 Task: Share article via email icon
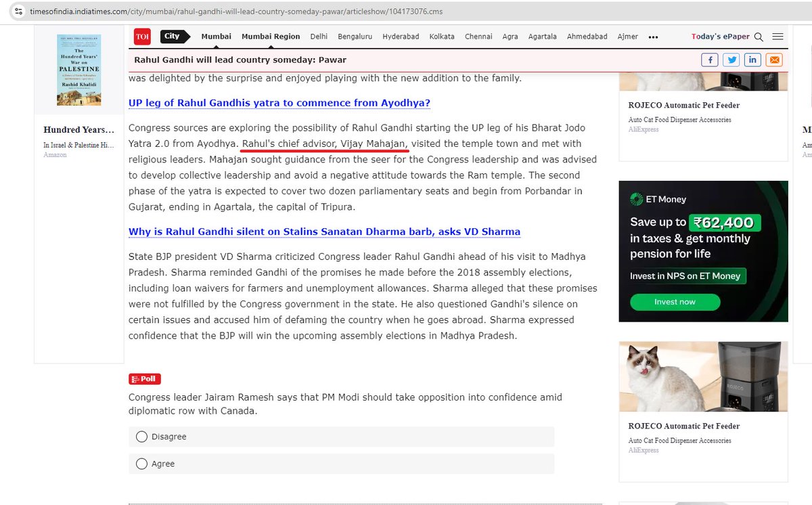point(774,60)
